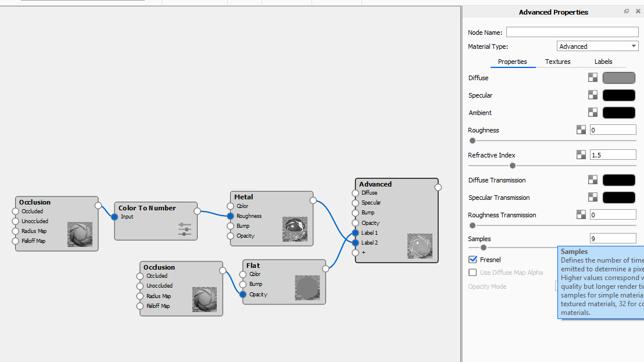Click the Advanced node Bump input socket

pos(355,213)
